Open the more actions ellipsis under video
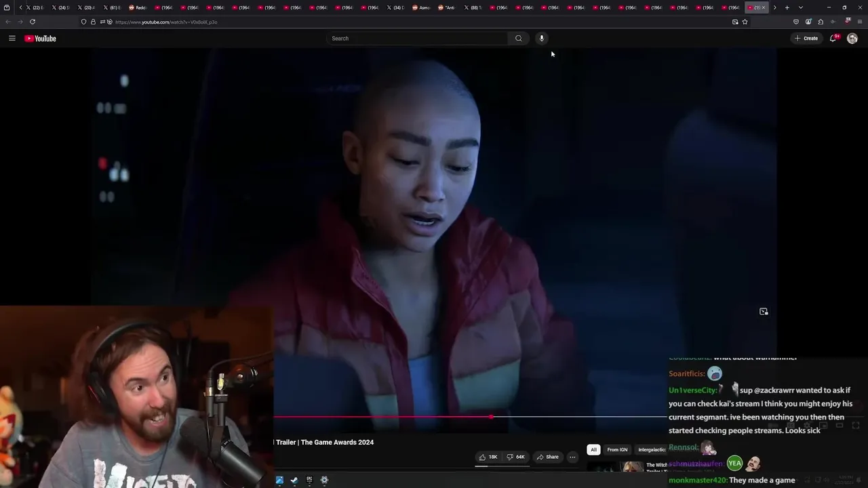Image resolution: width=868 pixels, height=488 pixels. 572,457
